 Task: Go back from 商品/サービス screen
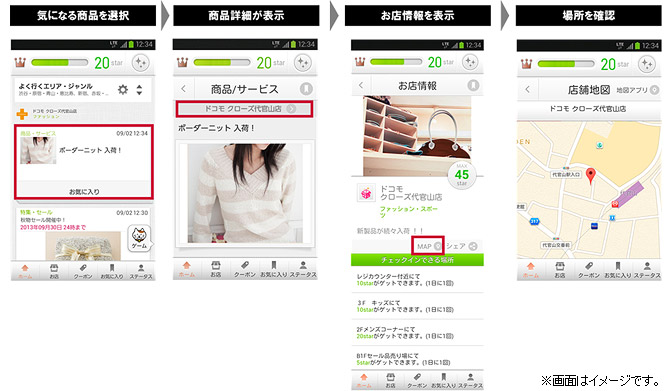[184, 89]
